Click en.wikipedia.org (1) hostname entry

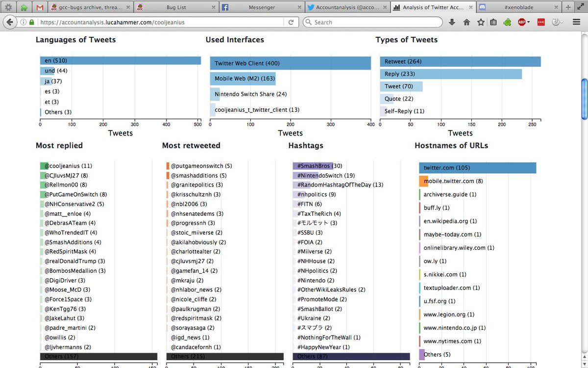pos(450,221)
